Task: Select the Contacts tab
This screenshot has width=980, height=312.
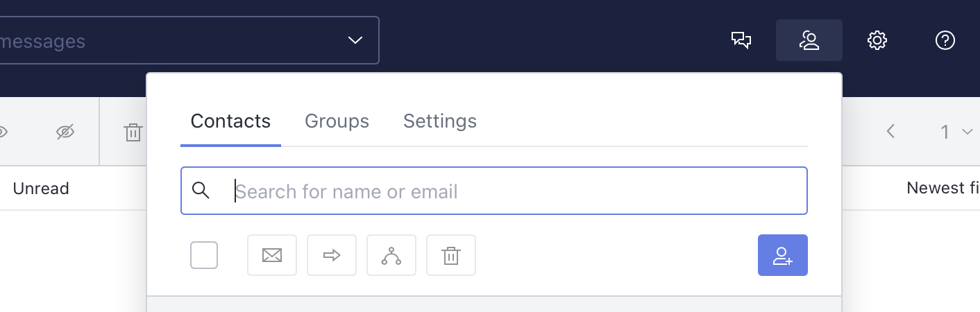Action: click(x=230, y=121)
